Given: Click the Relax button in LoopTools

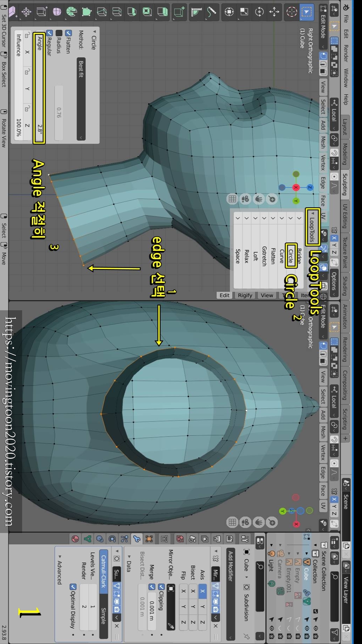Looking at the screenshot, I should [x=246, y=256].
